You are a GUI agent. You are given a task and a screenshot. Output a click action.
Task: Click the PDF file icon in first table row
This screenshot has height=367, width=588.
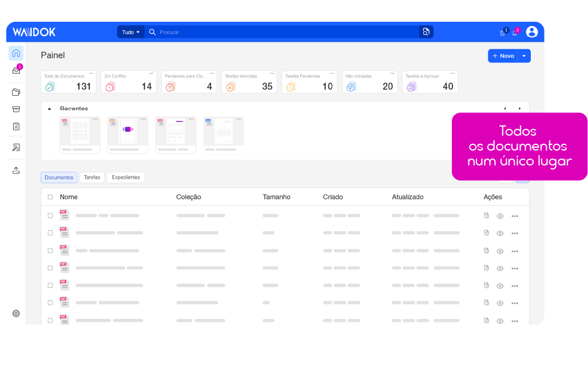coord(65,215)
